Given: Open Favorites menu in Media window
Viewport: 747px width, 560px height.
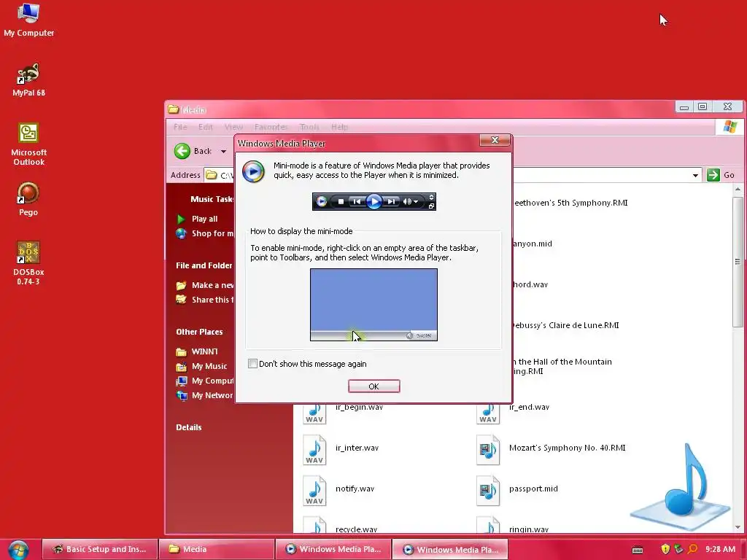Looking at the screenshot, I should point(271,127).
